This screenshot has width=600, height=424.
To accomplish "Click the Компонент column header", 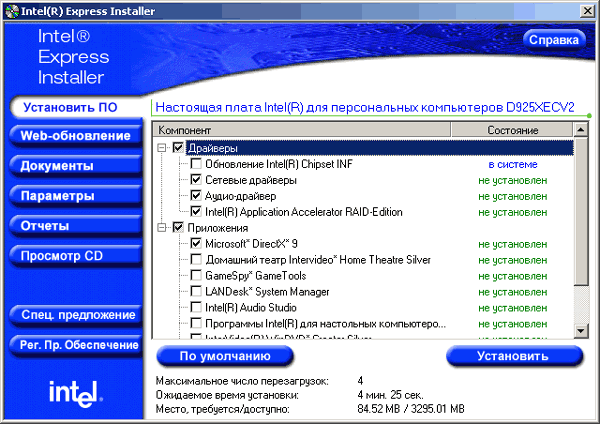I will (x=302, y=130).
